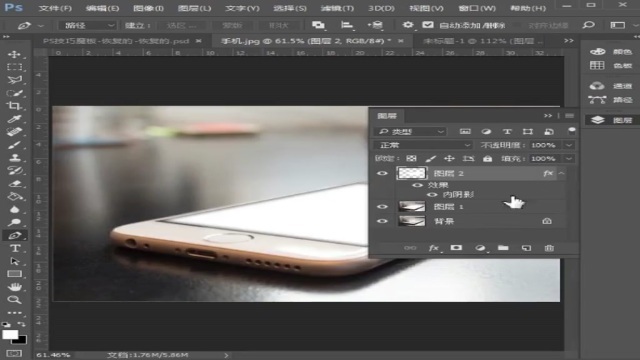Viewport: 640px width, 360px height.
Task: Select the Zoom tool in toolbar
Action: point(14,300)
